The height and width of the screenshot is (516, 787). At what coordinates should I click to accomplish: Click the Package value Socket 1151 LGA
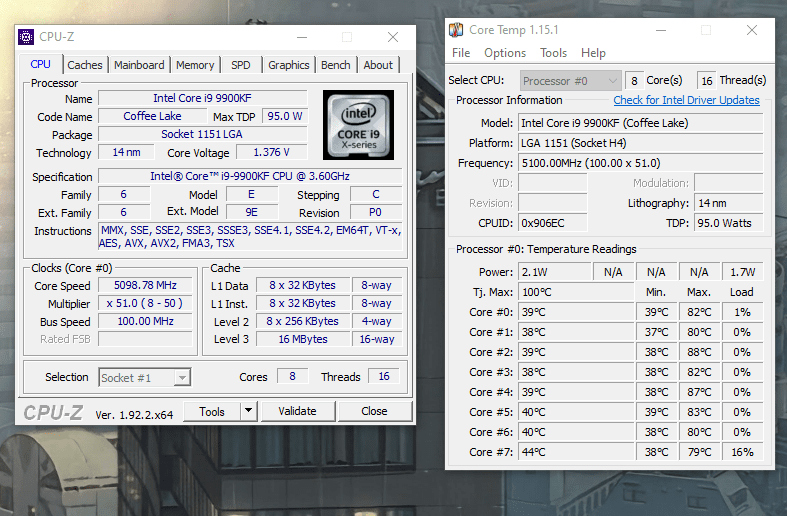pyautogui.click(x=202, y=135)
